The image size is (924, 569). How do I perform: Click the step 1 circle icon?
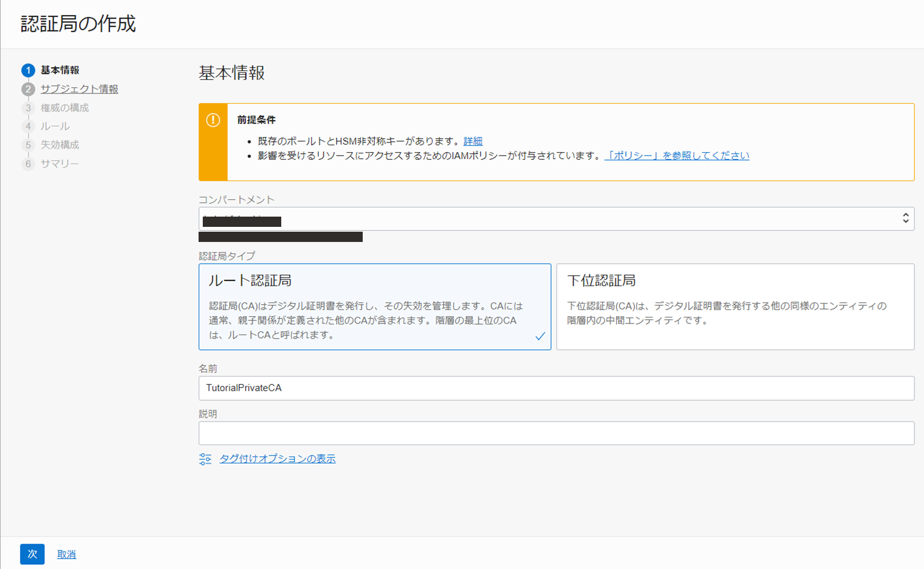pyautogui.click(x=28, y=71)
